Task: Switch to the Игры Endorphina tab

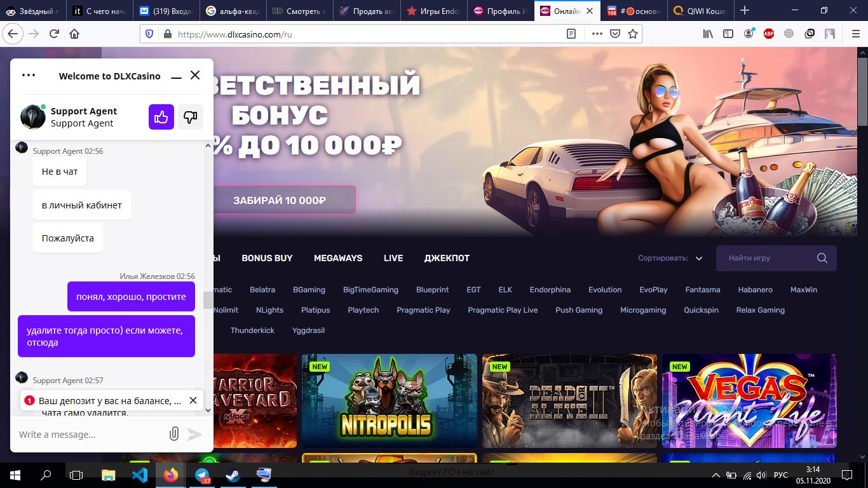Action: [433, 11]
